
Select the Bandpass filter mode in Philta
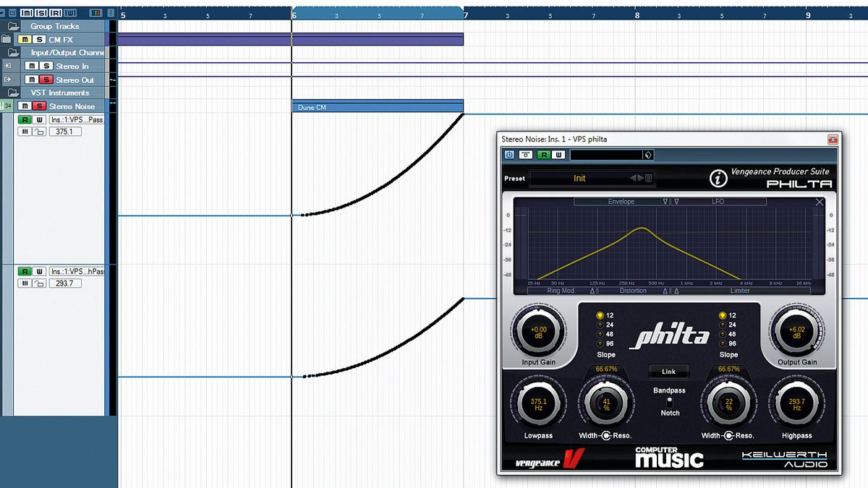(668, 390)
